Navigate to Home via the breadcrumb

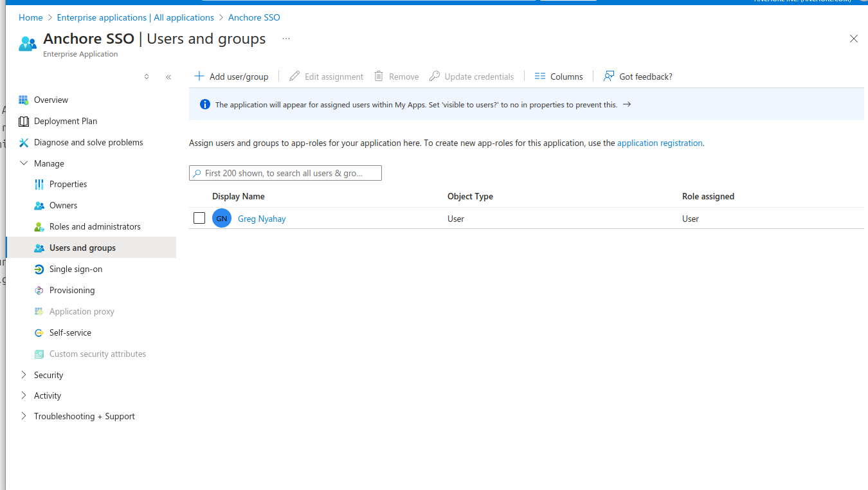point(30,17)
